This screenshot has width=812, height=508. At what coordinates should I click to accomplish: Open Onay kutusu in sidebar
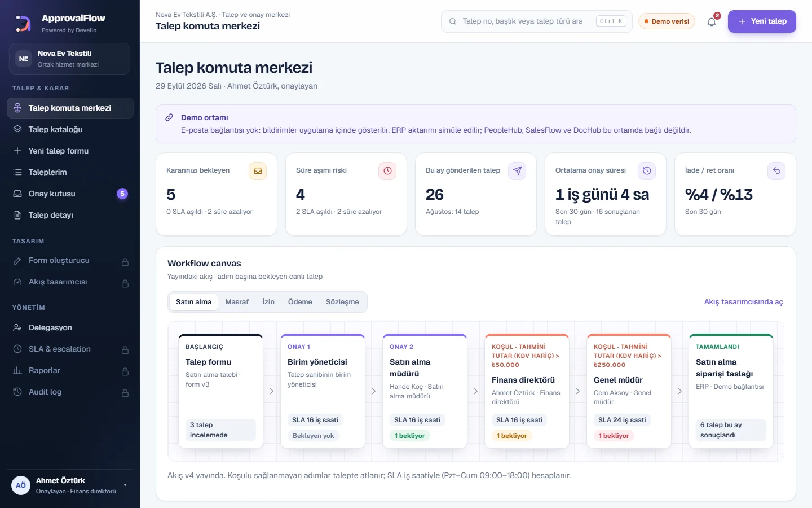tap(70, 194)
